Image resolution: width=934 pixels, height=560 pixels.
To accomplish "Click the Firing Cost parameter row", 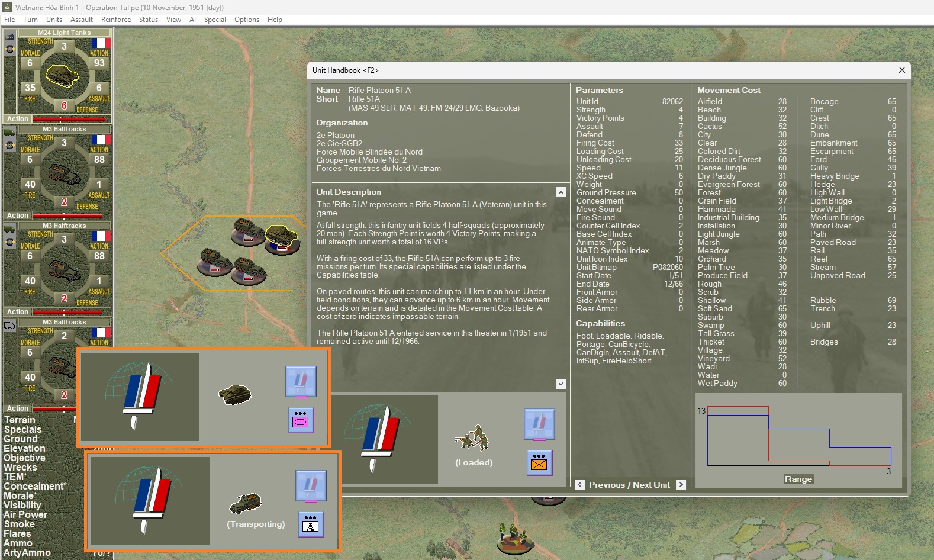I will pos(630,143).
